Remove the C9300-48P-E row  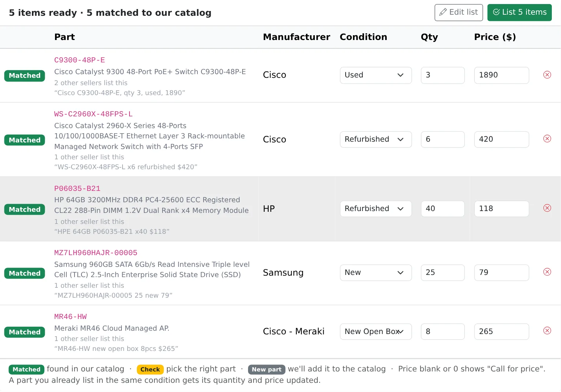(x=547, y=75)
